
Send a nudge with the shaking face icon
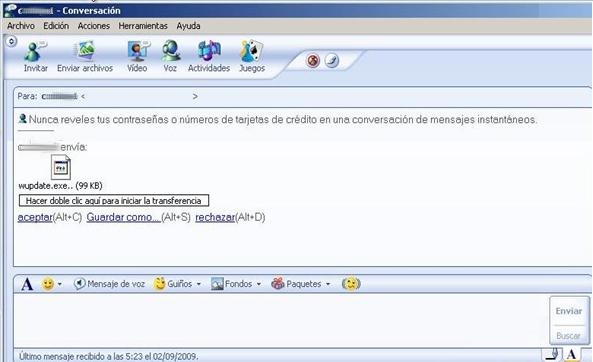coord(351,284)
